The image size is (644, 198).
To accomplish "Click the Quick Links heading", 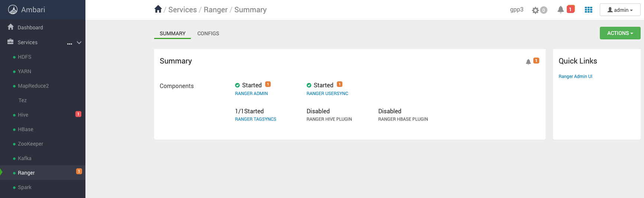I will (578, 61).
